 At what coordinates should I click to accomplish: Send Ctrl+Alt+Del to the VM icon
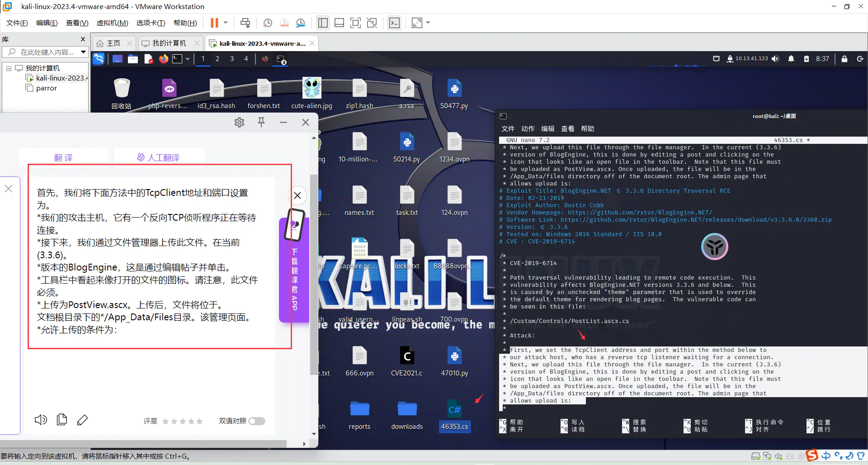coord(245,23)
